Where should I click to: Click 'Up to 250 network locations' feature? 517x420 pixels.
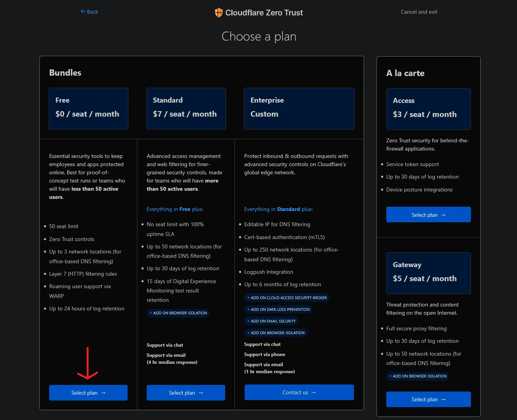click(291, 254)
